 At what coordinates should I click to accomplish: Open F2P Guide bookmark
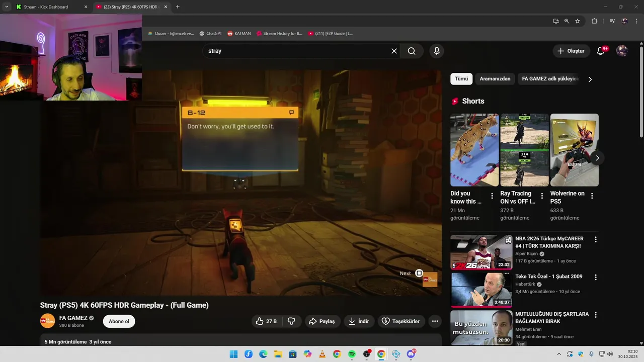point(331,33)
